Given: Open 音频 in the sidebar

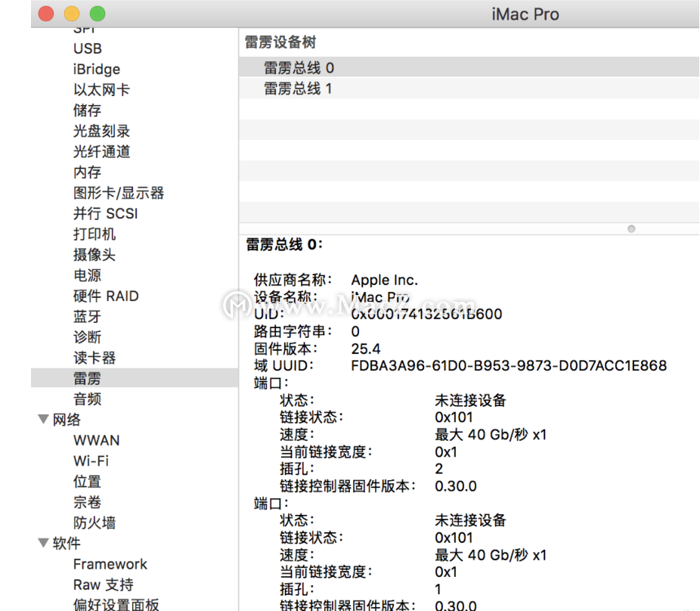Looking at the screenshot, I should pos(87,399).
